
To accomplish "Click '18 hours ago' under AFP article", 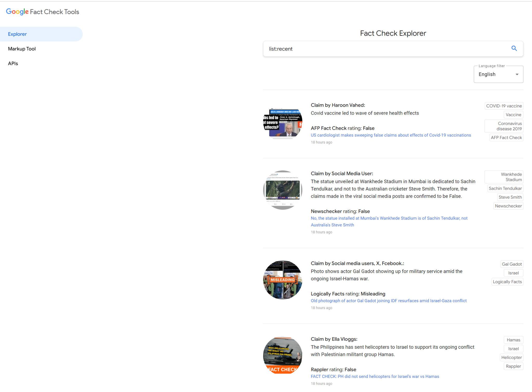I will pyautogui.click(x=322, y=142).
